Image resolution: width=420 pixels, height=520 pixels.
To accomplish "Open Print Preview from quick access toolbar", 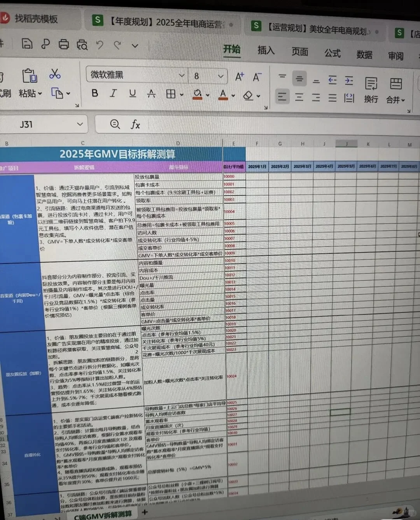I will coord(82,45).
